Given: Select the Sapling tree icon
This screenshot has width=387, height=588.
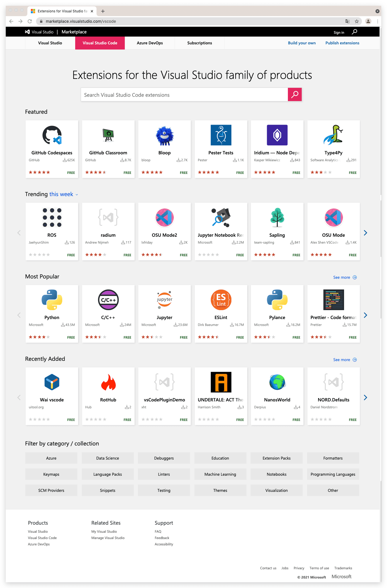Looking at the screenshot, I should coord(277,217).
